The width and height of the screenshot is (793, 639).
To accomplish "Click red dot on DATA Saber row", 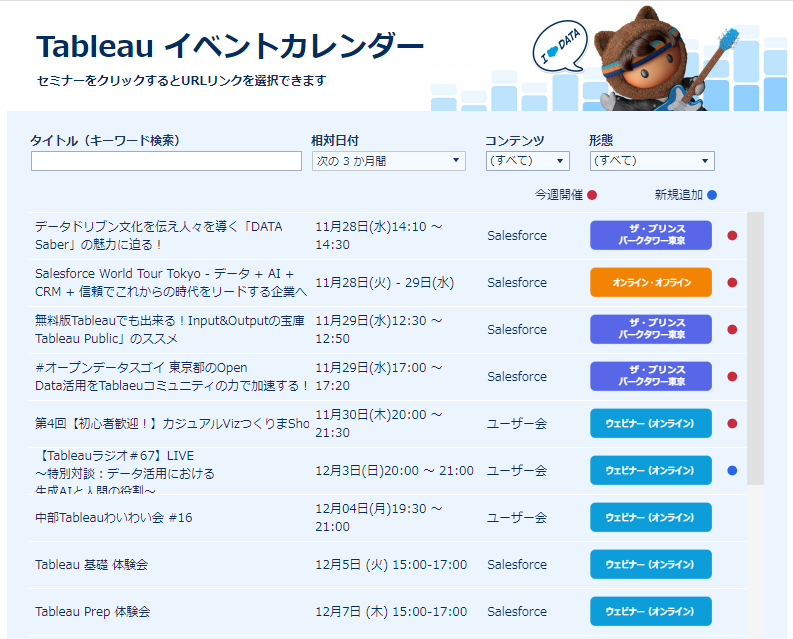I will 732,235.
